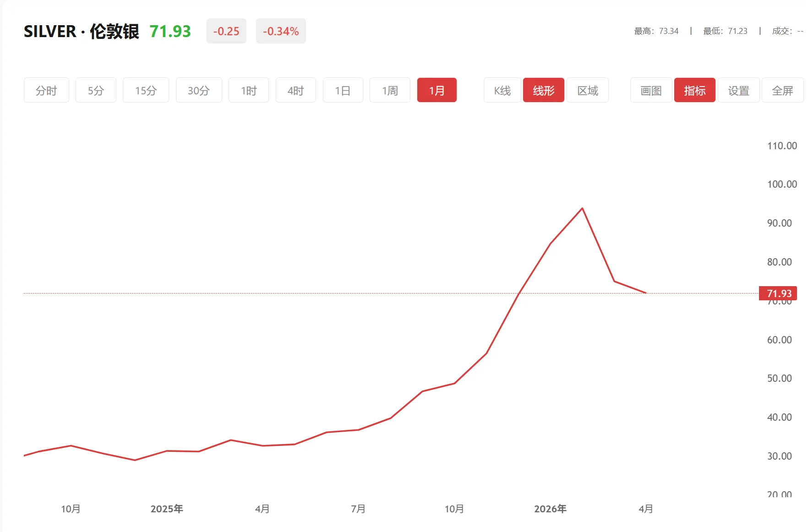Switch to 区域 area chart style

(588, 90)
